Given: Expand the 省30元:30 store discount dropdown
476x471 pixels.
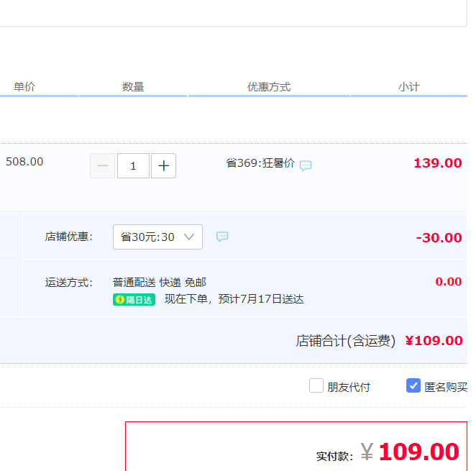Looking at the screenshot, I should (x=157, y=237).
